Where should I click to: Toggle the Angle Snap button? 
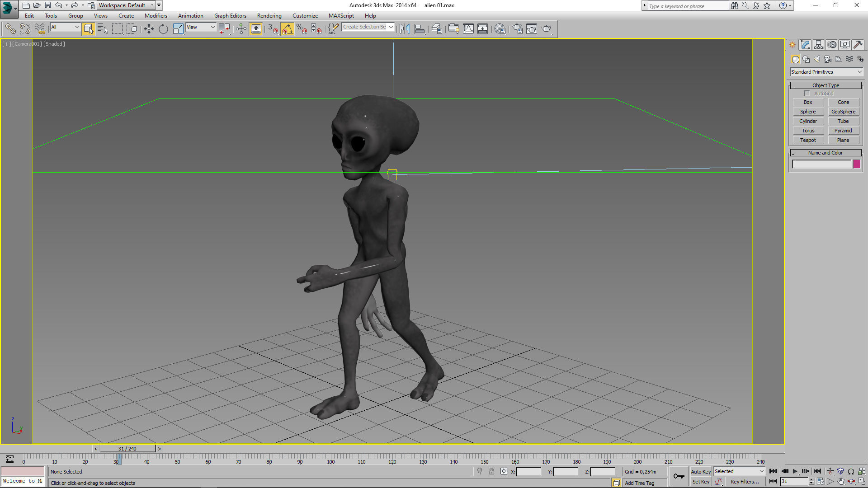pyautogui.click(x=288, y=29)
